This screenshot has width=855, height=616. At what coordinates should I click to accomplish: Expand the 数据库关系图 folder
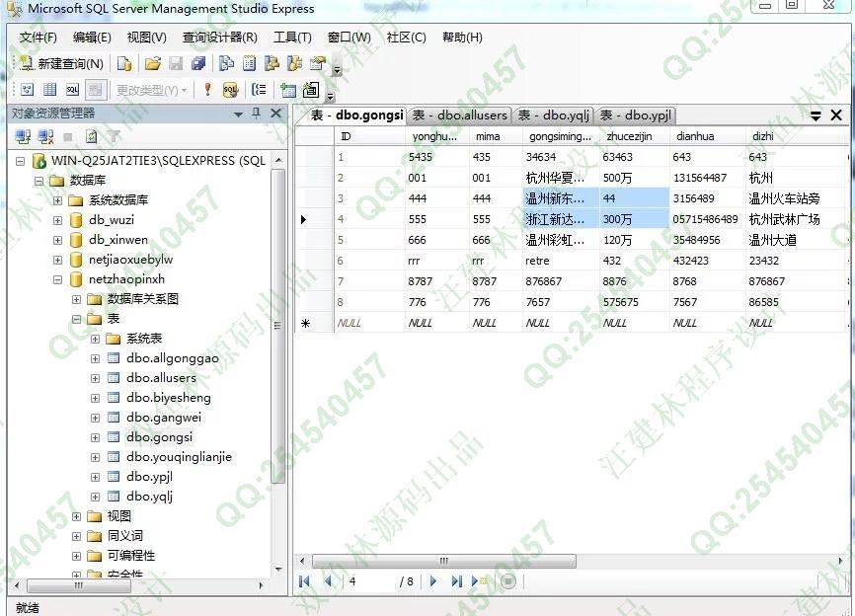click(76, 299)
